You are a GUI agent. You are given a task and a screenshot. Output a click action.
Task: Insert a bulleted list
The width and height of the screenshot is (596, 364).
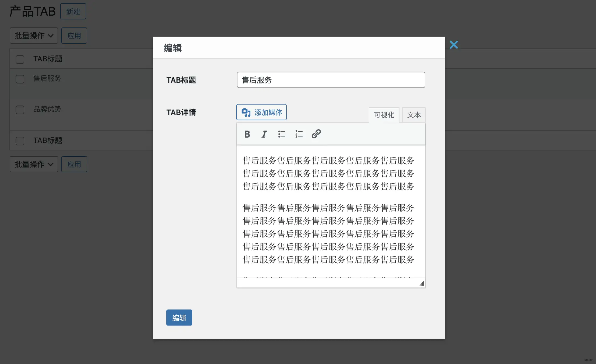(x=281, y=134)
